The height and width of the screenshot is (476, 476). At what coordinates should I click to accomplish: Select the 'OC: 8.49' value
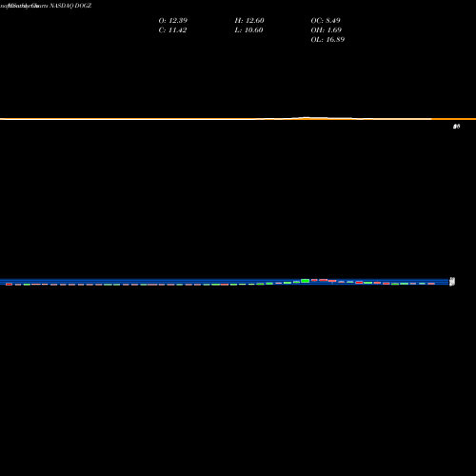326,21
